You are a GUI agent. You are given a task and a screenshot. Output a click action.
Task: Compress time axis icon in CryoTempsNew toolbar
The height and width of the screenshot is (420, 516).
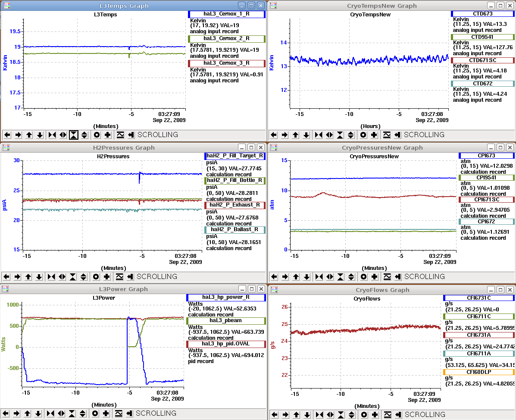coord(319,135)
